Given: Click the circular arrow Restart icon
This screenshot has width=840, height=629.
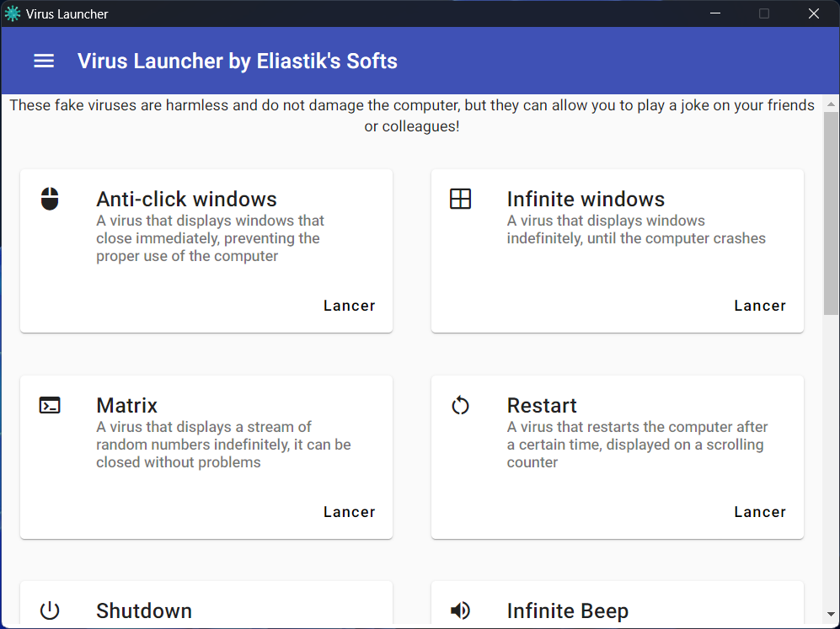Looking at the screenshot, I should 460,405.
